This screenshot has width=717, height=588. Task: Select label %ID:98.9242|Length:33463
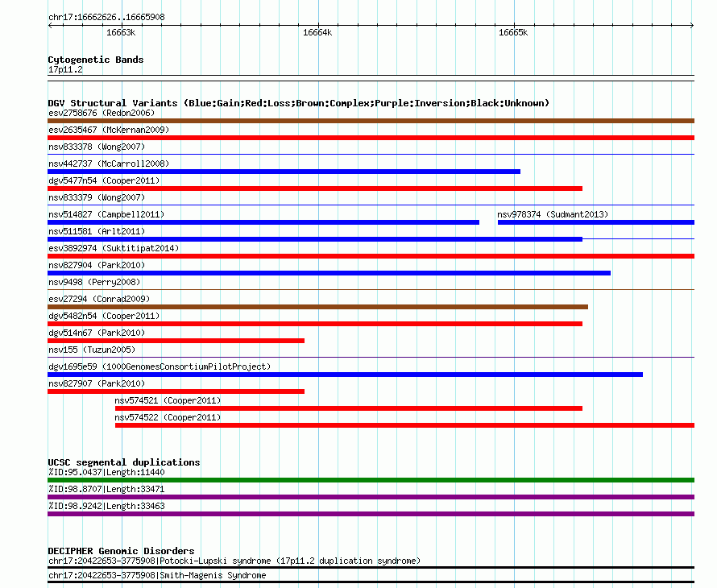point(106,506)
